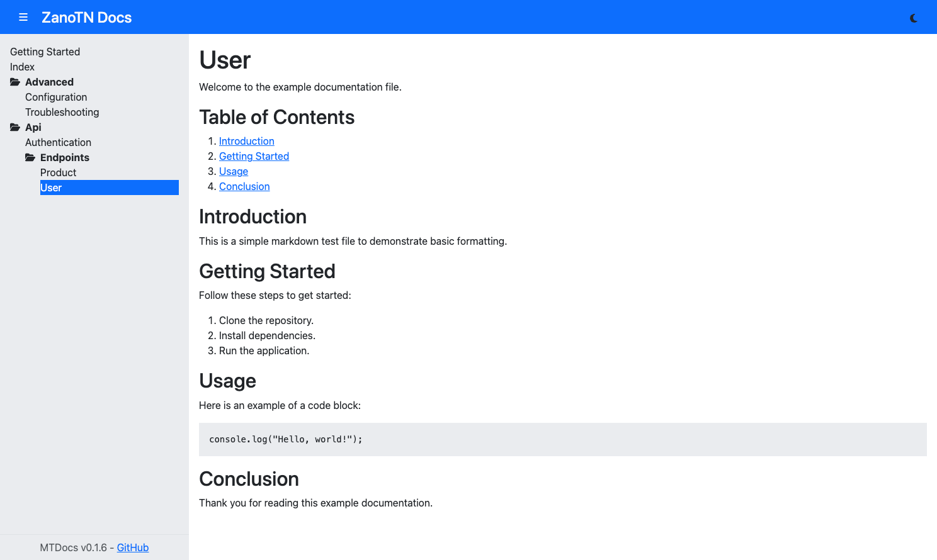Select the Product page in the sidebar
This screenshot has width=937, height=560.
click(x=58, y=172)
